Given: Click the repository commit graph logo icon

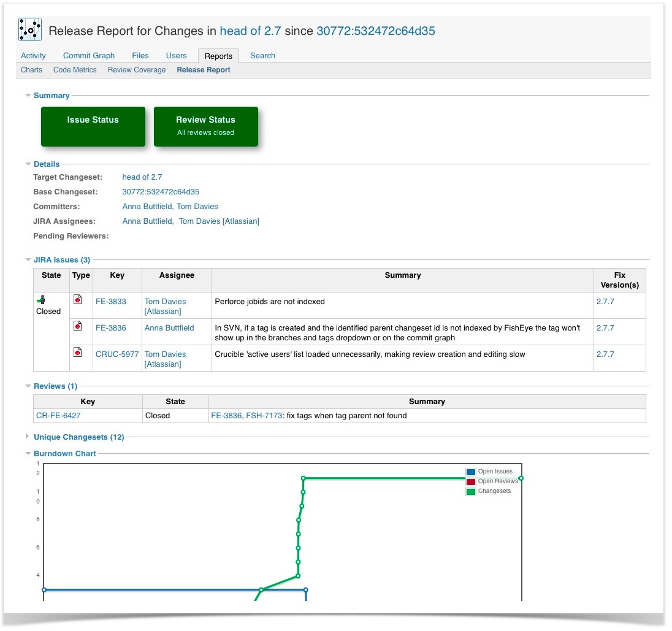Looking at the screenshot, I should pyautogui.click(x=30, y=29).
